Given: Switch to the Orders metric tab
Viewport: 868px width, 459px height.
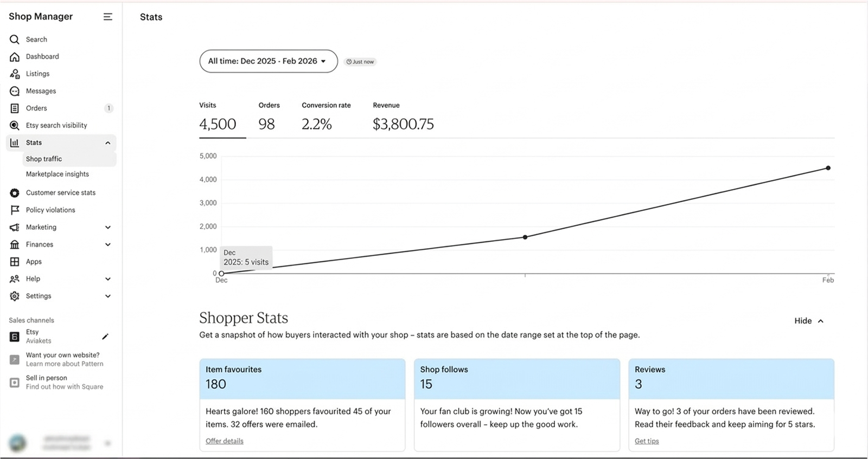Looking at the screenshot, I should click(x=267, y=118).
